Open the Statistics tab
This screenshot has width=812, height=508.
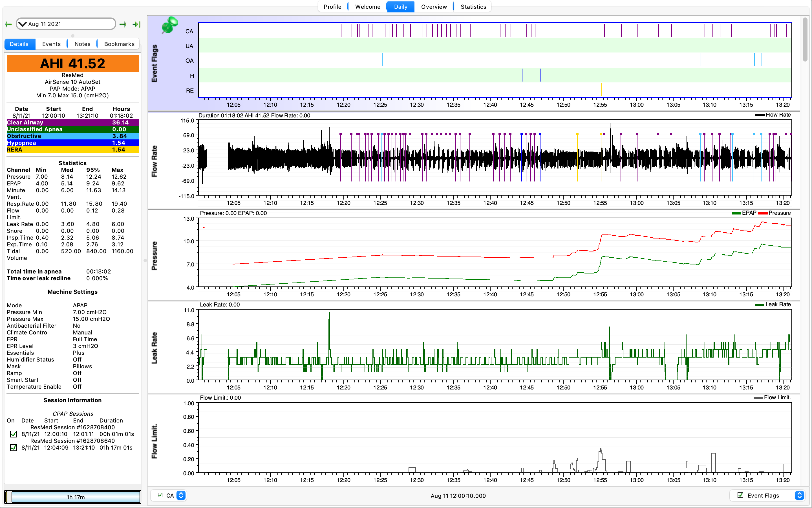tap(473, 7)
